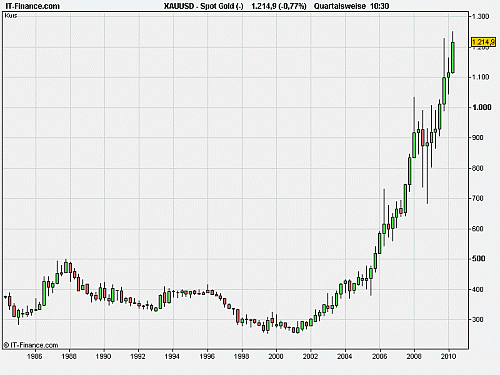Click the 900 price axis label
This screenshot has height=375, width=500.
[x=478, y=137]
